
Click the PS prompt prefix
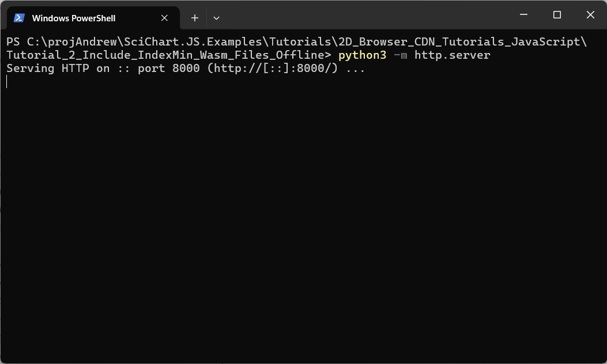tap(13, 42)
